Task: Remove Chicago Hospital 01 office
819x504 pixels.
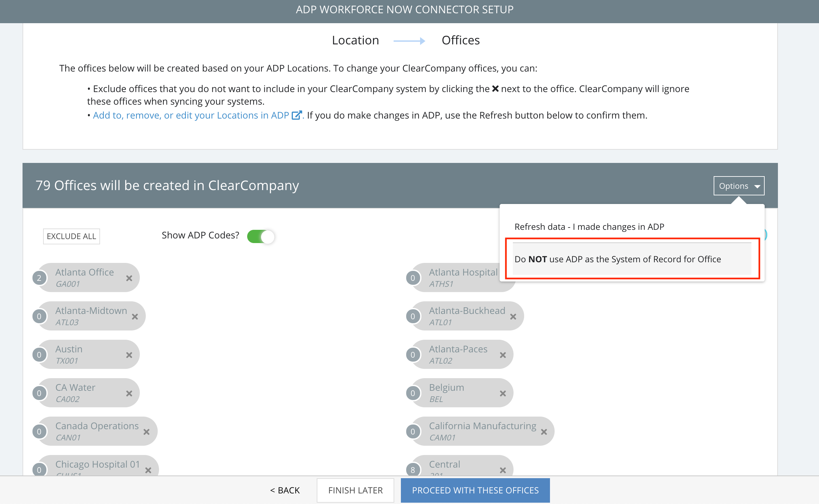Action: [x=148, y=470]
